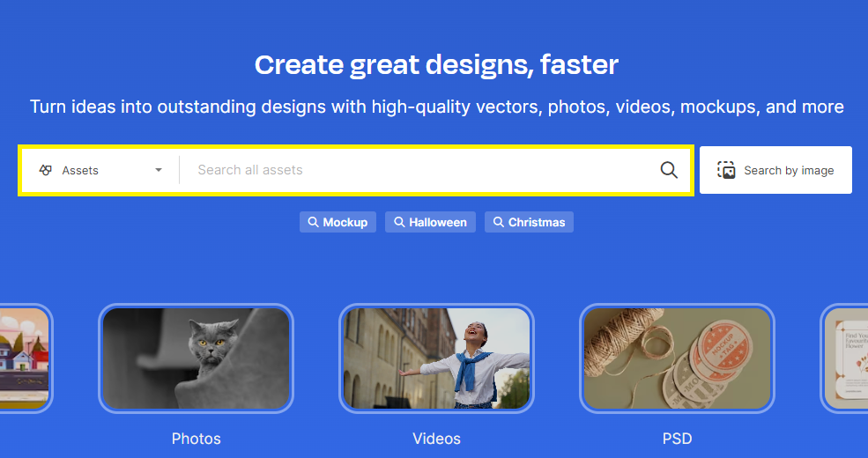
Task: Open the Assets category selector
Action: coord(100,170)
